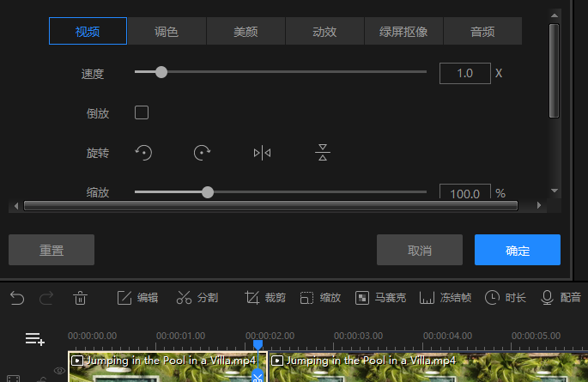Click timeline at 00:00:00.00 mark
Image resolution: width=588 pixels, height=382 pixels.
pyautogui.click(x=92, y=336)
